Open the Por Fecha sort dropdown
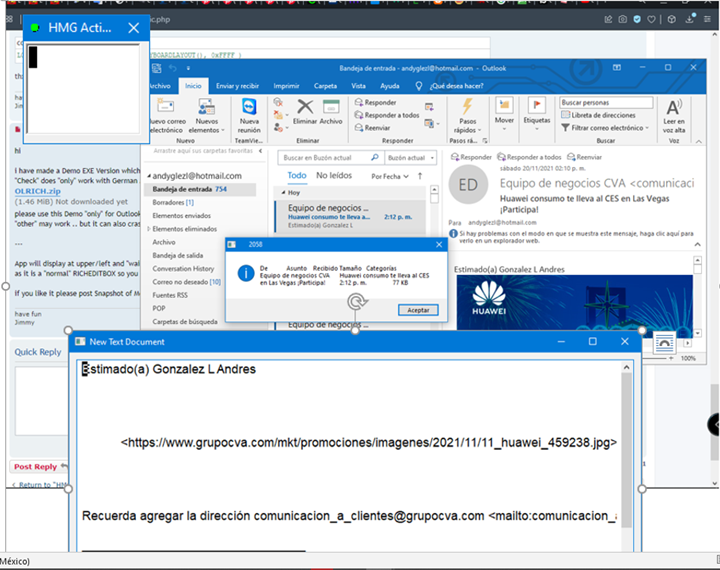 (x=390, y=176)
